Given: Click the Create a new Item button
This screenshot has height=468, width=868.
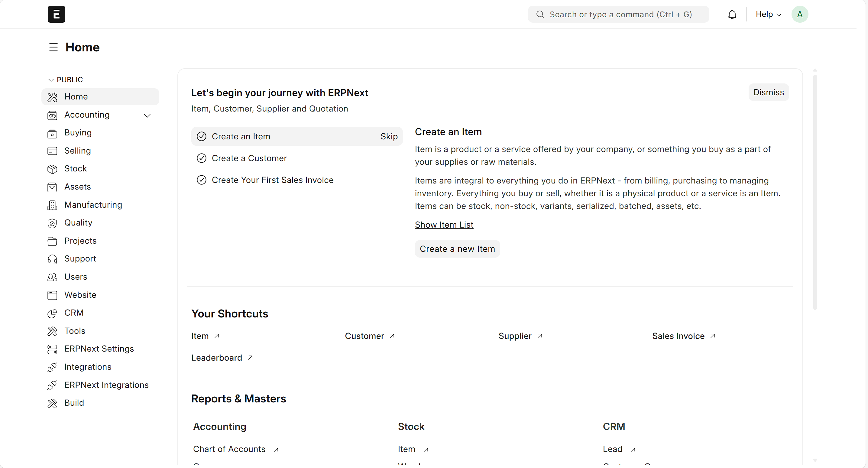Looking at the screenshot, I should [x=457, y=249].
